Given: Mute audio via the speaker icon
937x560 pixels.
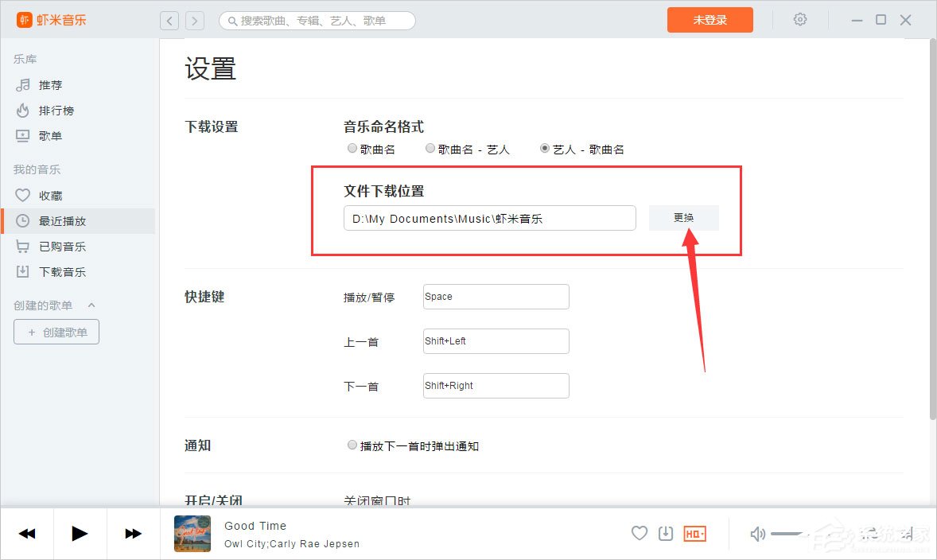Looking at the screenshot, I should [756, 533].
